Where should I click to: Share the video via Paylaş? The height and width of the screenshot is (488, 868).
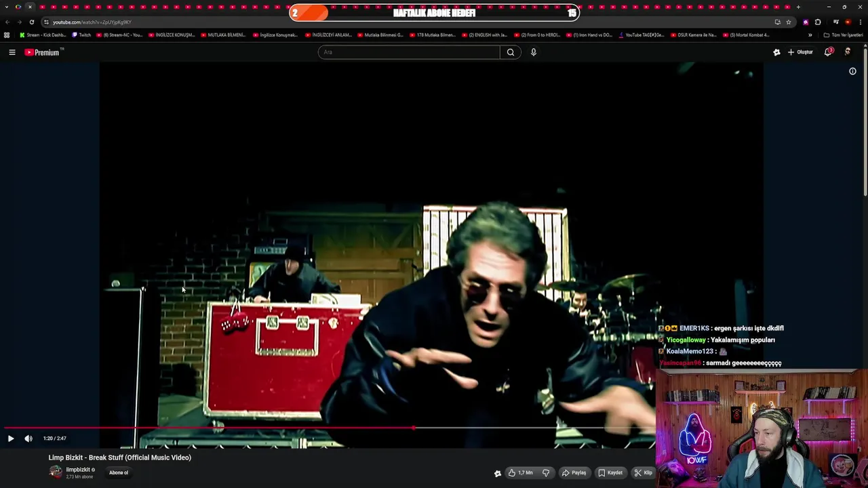pyautogui.click(x=574, y=472)
